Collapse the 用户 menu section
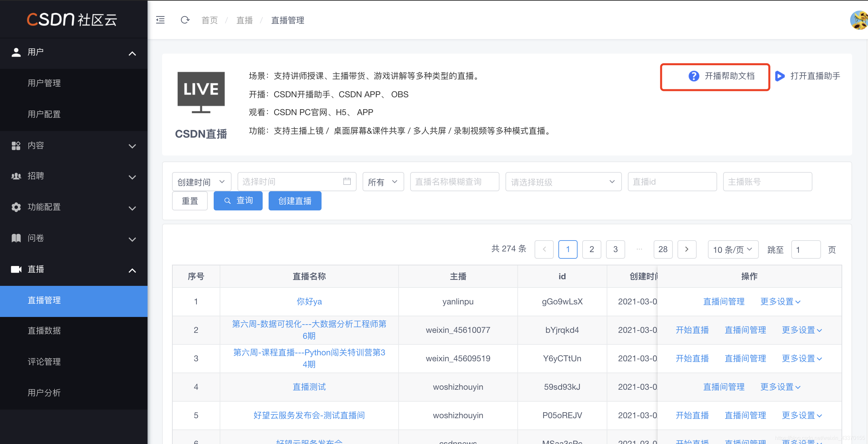868x444 pixels. [132, 53]
